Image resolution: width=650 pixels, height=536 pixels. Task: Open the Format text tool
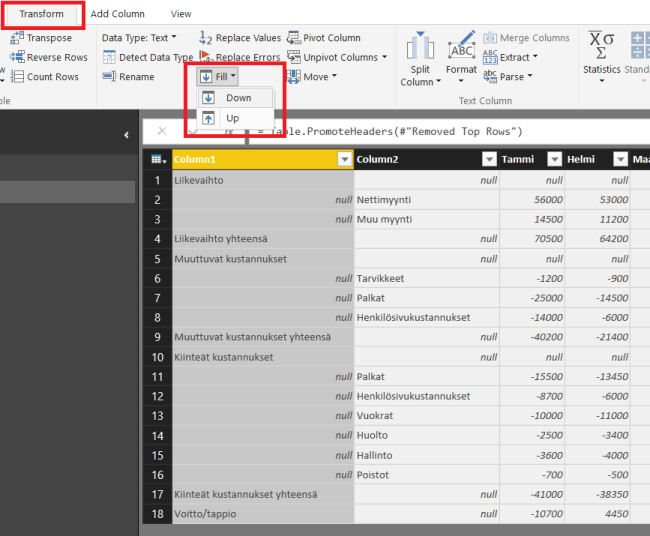click(x=461, y=47)
